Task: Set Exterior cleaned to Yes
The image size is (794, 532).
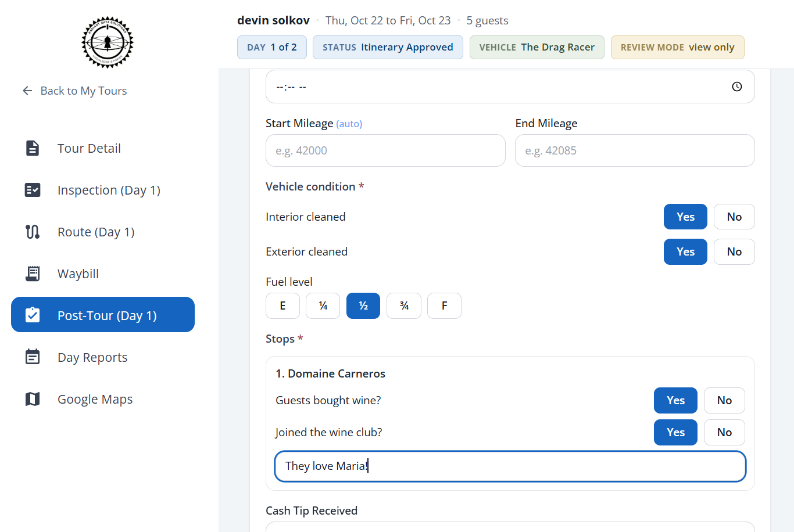Action: 685,251
